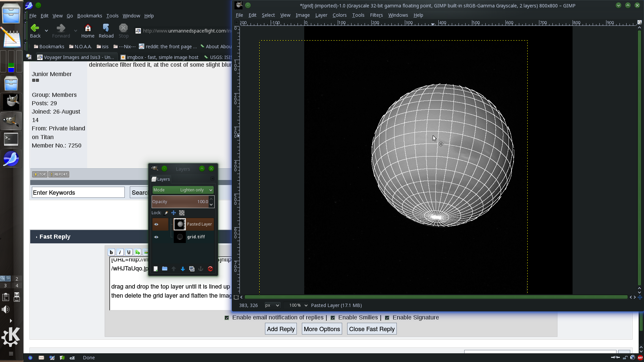Click the ChatZilla cZ status icon
Screen dimensions: 644x362
(72, 358)
